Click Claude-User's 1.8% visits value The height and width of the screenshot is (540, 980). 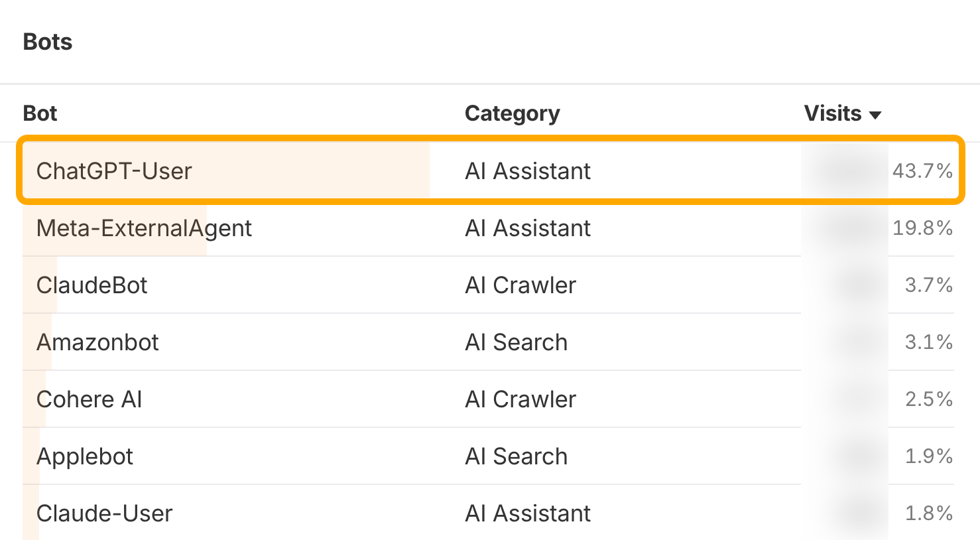click(929, 513)
